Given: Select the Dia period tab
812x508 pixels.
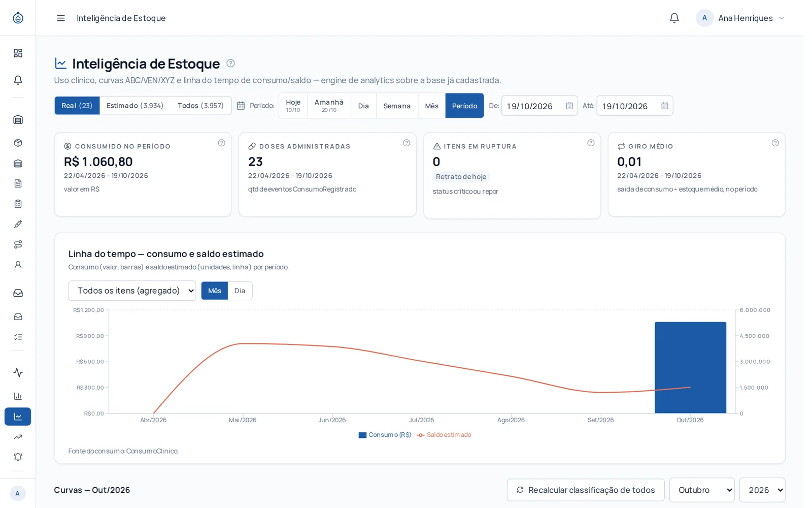Looking at the screenshot, I should (363, 106).
